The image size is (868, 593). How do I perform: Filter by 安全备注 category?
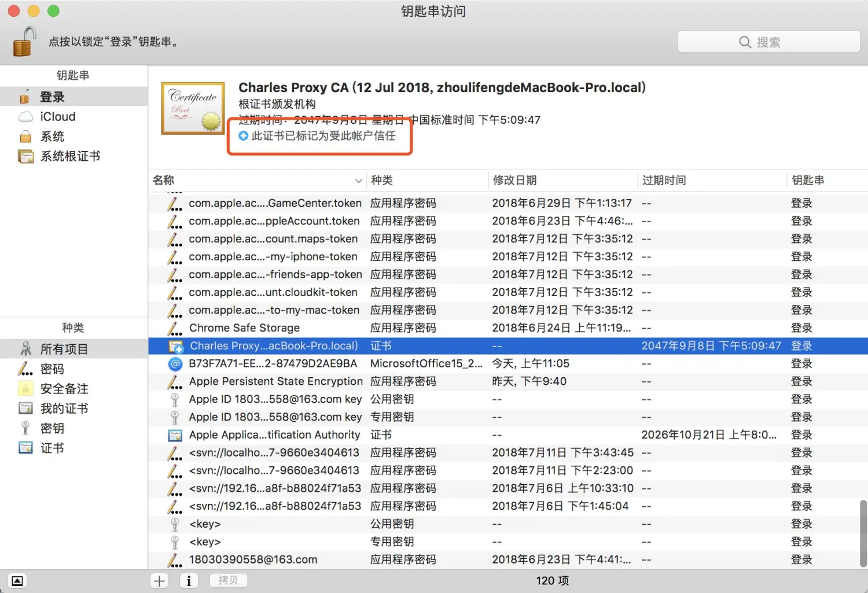tap(73, 388)
